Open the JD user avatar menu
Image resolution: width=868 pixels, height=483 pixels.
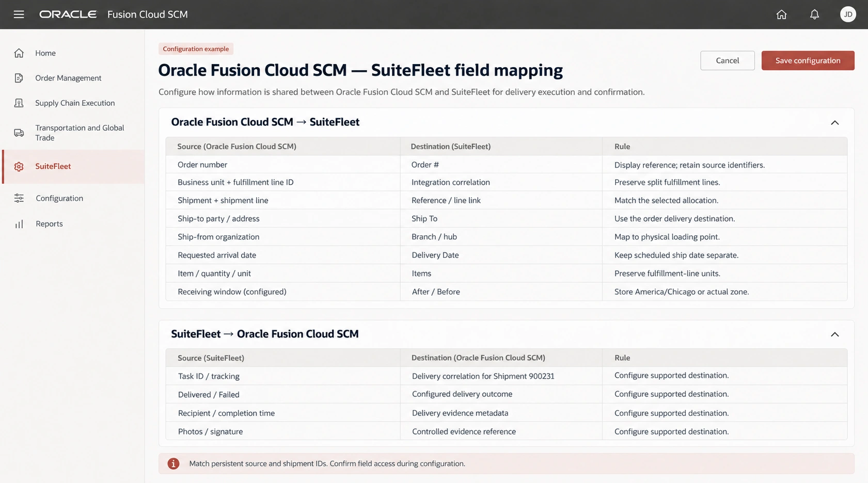(848, 14)
